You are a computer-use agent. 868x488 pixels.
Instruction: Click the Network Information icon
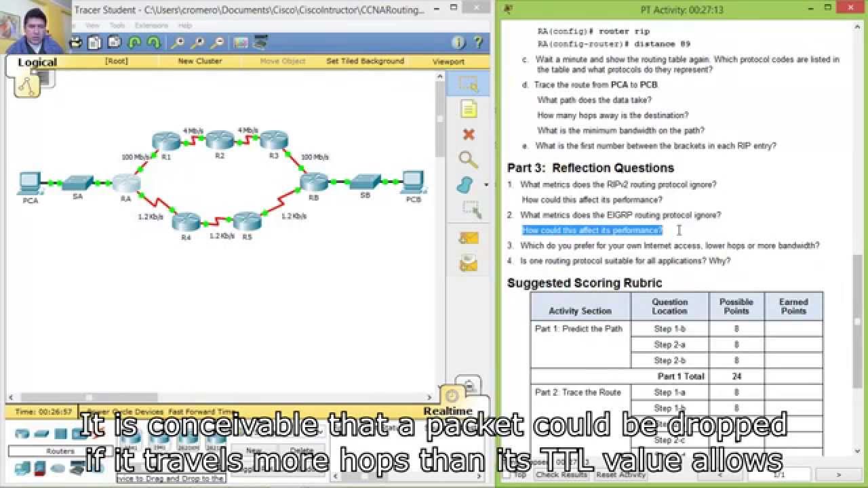click(x=459, y=43)
